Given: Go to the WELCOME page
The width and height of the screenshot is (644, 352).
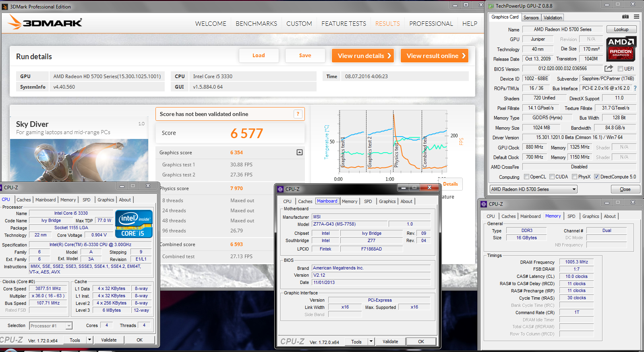Looking at the screenshot, I should tap(211, 24).
